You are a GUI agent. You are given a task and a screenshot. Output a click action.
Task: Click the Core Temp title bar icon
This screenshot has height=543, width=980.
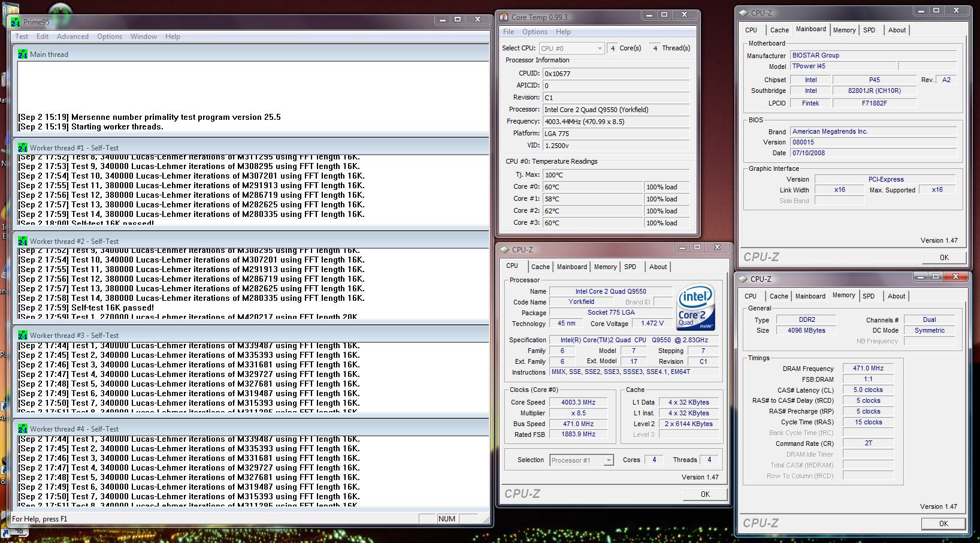pyautogui.click(x=504, y=17)
